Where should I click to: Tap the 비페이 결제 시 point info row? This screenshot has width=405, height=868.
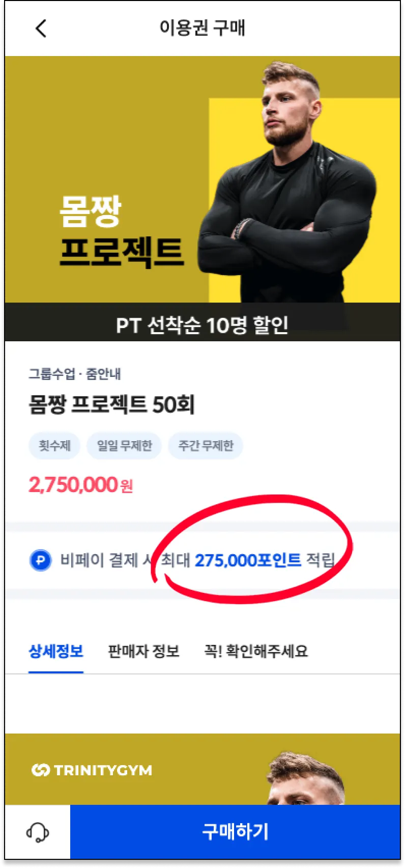point(202,560)
